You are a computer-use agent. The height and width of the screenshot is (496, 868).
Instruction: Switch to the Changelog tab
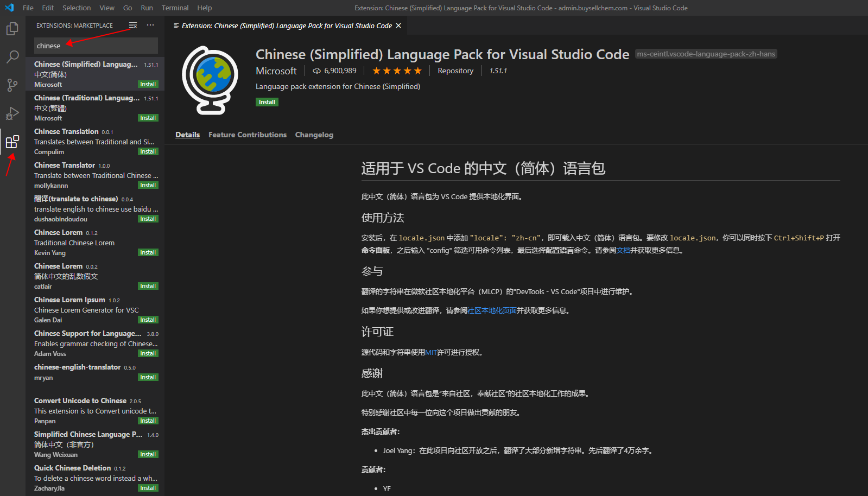314,135
